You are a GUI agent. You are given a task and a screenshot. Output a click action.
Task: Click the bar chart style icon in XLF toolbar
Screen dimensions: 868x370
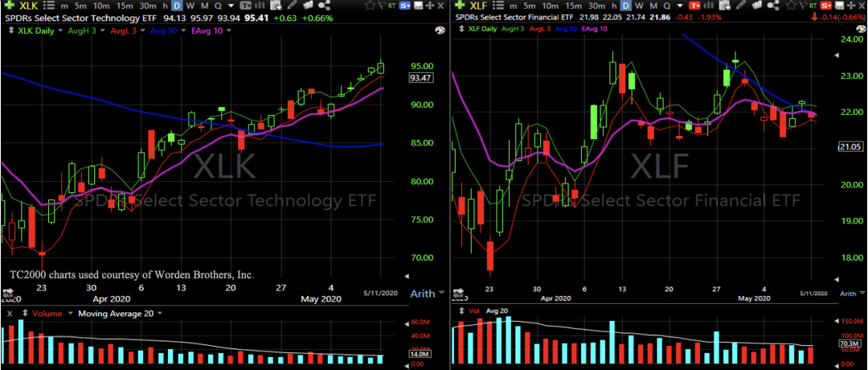[x=709, y=6]
